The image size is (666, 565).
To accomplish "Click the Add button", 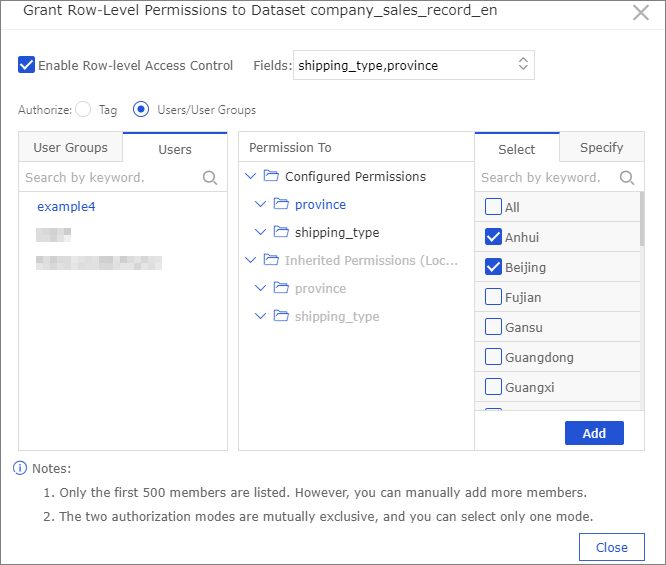I will 594,433.
